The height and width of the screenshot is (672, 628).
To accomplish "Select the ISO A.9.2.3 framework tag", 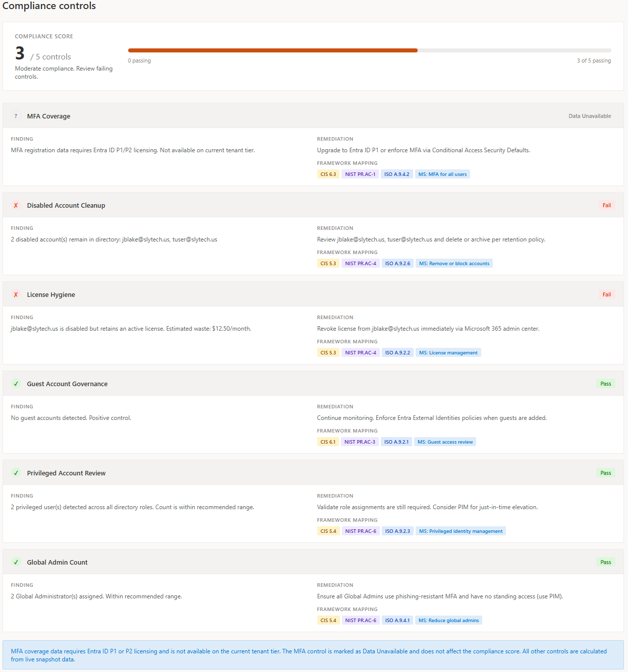I will pos(397,531).
